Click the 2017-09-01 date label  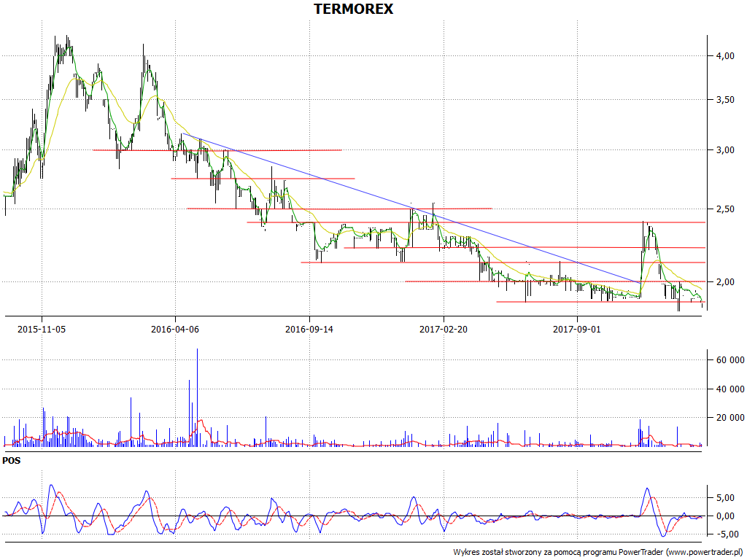point(577,329)
